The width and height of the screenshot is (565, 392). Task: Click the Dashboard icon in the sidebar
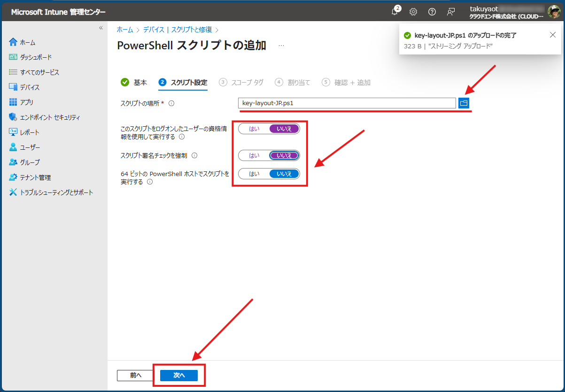pos(13,57)
